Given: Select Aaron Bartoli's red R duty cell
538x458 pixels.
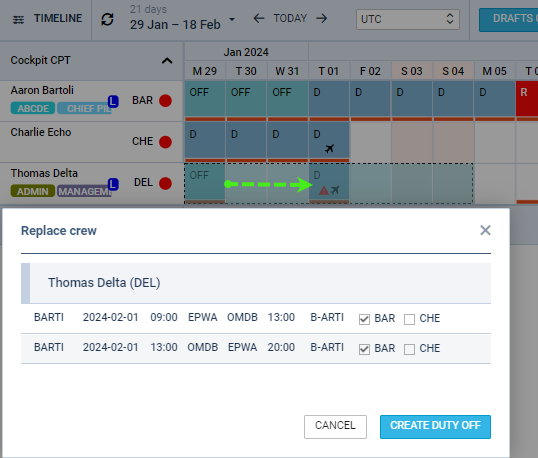Looking at the screenshot, I should tap(527, 99).
